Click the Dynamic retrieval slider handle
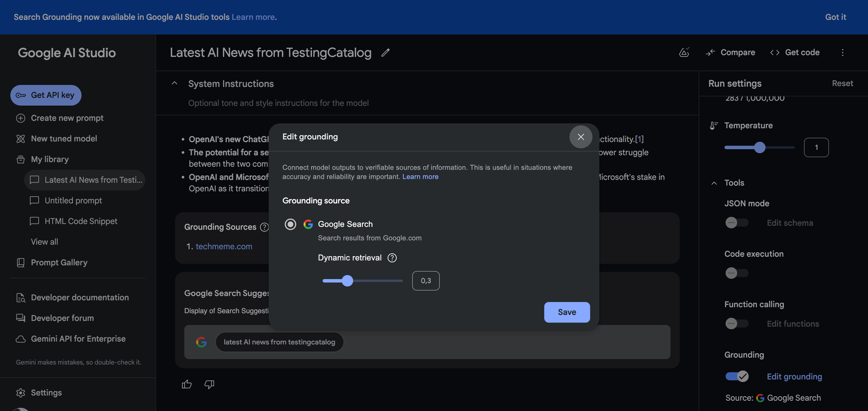The width and height of the screenshot is (868, 411). pyautogui.click(x=347, y=281)
